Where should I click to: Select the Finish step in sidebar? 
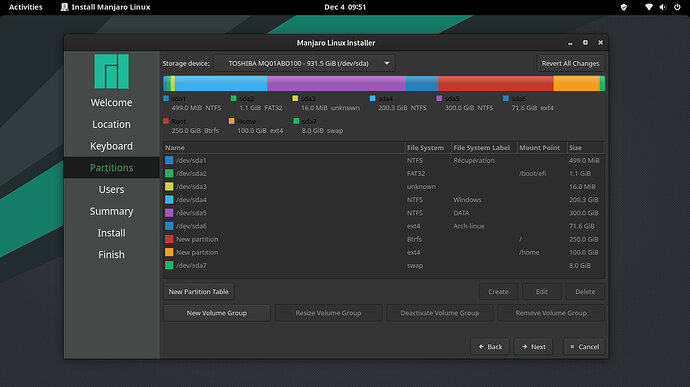tap(111, 254)
